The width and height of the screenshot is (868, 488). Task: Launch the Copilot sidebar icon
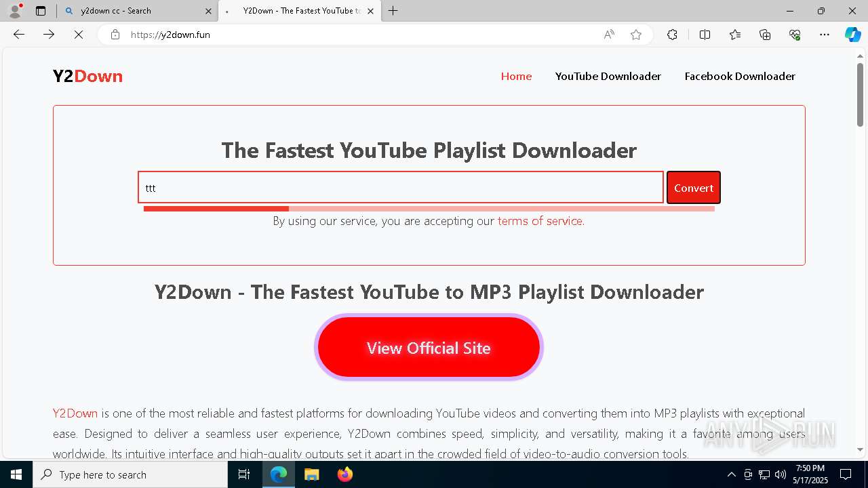tap(852, 35)
